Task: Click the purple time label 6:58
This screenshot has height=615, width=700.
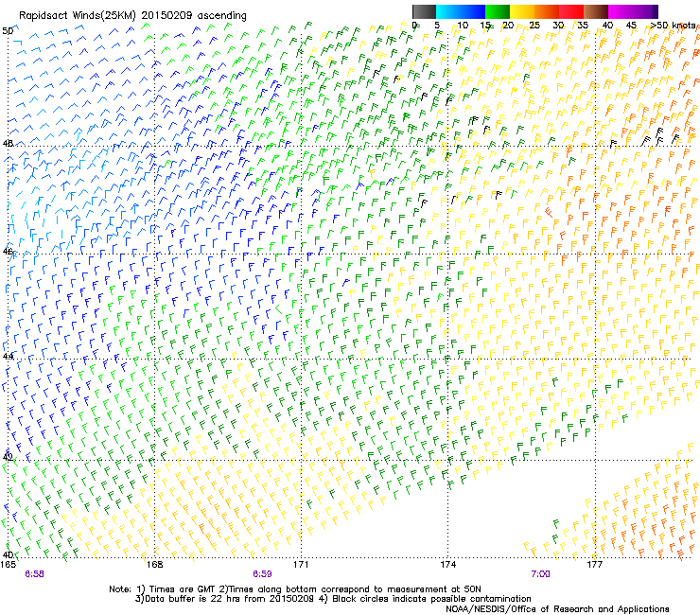Action: click(34, 574)
